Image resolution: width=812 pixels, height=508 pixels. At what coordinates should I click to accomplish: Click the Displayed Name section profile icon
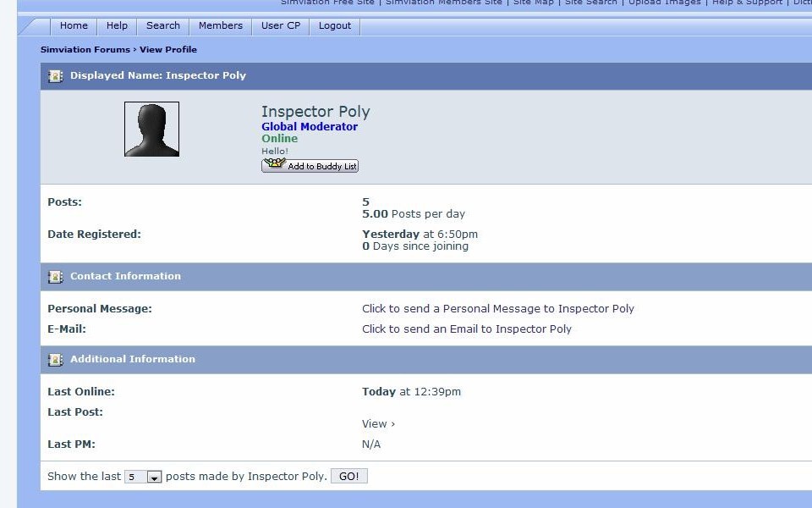tap(56, 76)
